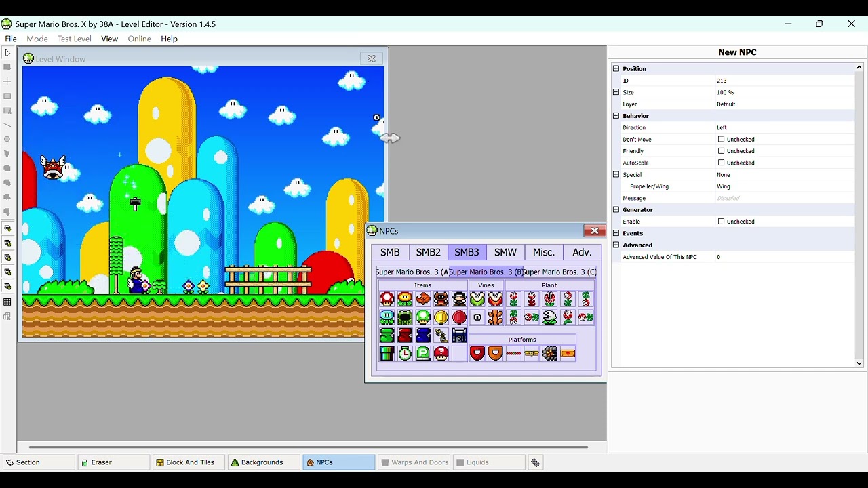Pick the red shield-shaped platform NPC
868x488 pixels.
pos(477,353)
